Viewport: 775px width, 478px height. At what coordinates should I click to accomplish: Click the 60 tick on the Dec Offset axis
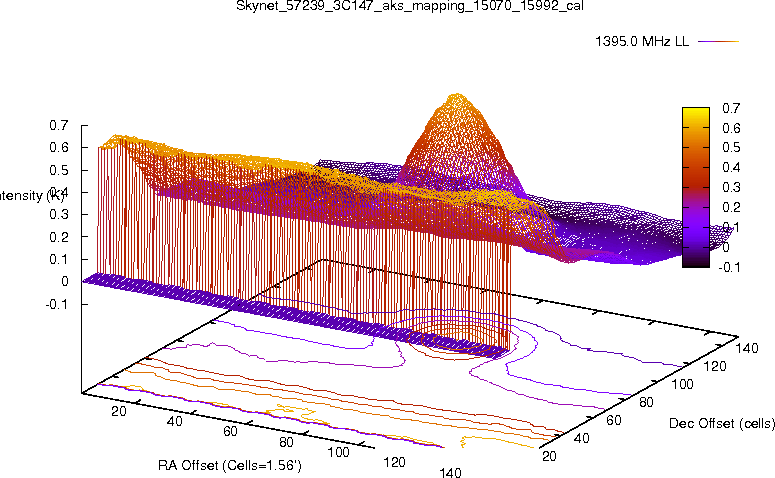[x=613, y=420]
